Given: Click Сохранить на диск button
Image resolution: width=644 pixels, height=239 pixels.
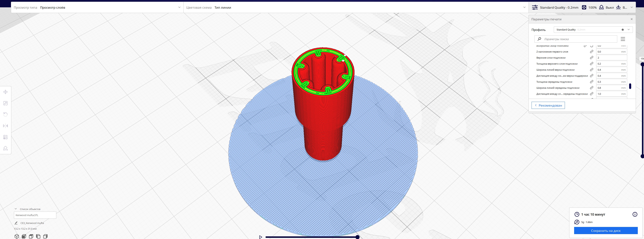Looking at the screenshot, I should tap(606, 231).
